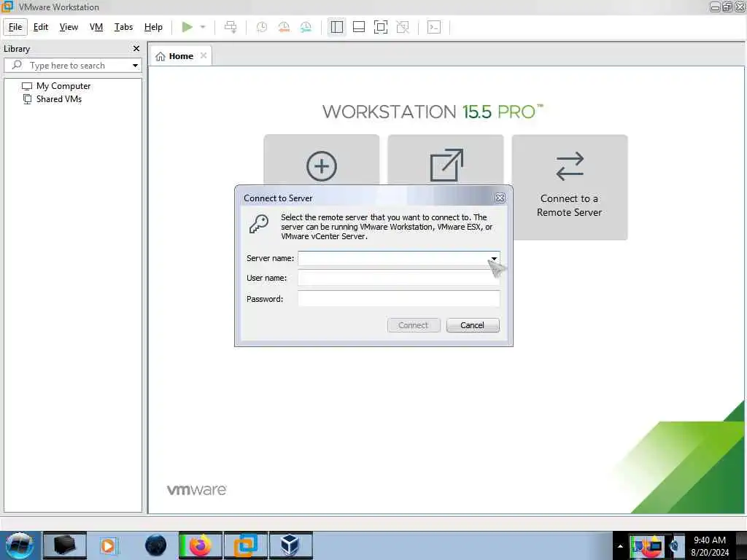Select My Computer in the Library

tap(56, 86)
